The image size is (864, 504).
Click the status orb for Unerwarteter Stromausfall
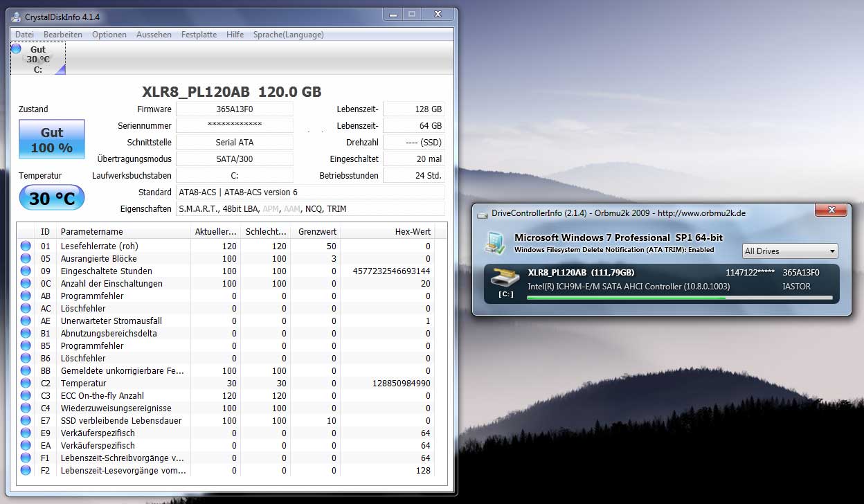click(26, 321)
